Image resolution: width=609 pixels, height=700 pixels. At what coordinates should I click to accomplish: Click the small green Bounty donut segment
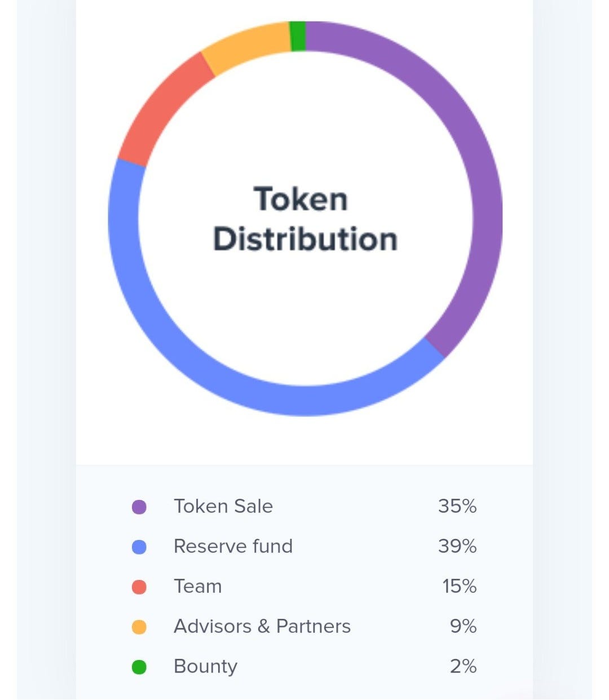pyautogui.click(x=298, y=36)
